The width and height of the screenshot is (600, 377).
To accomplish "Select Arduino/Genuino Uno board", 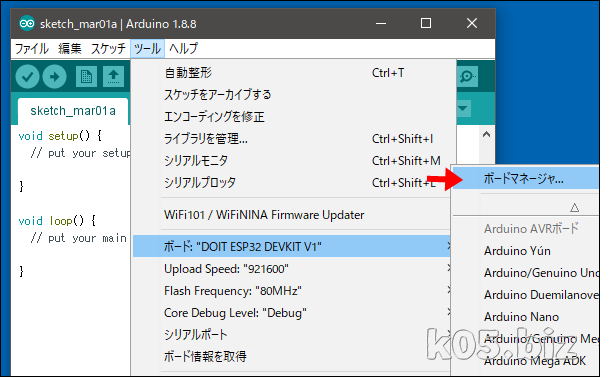I will 526,273.
